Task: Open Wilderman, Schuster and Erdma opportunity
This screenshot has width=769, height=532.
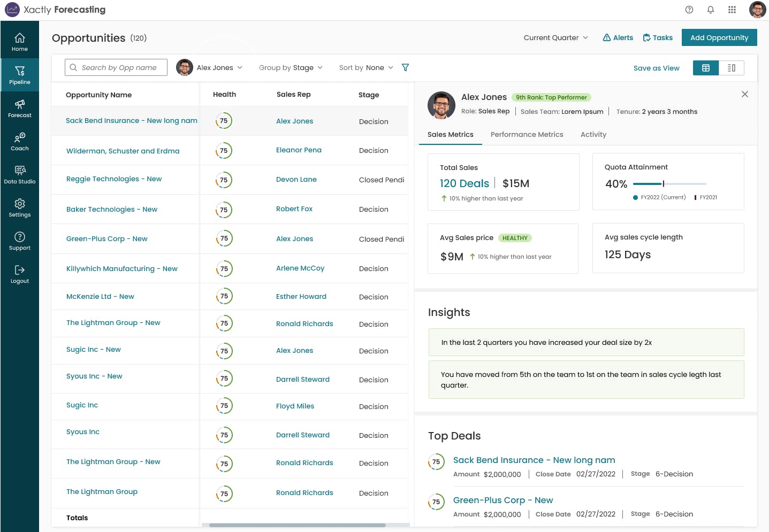Action: click(123, 151)
